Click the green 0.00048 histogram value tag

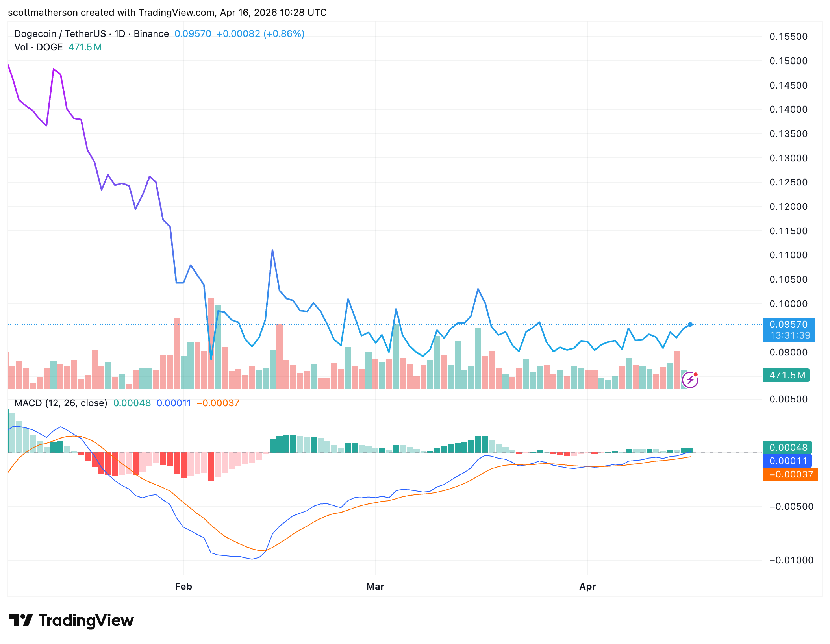point(787,448)
